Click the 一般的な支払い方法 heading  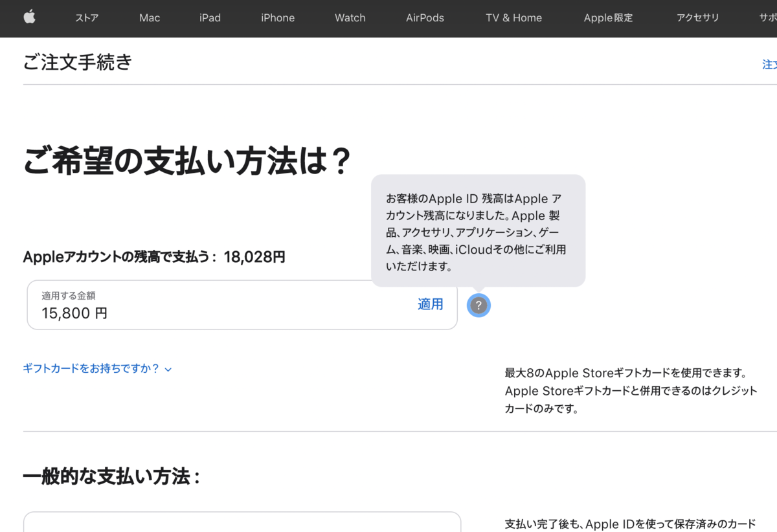point(111,478)
